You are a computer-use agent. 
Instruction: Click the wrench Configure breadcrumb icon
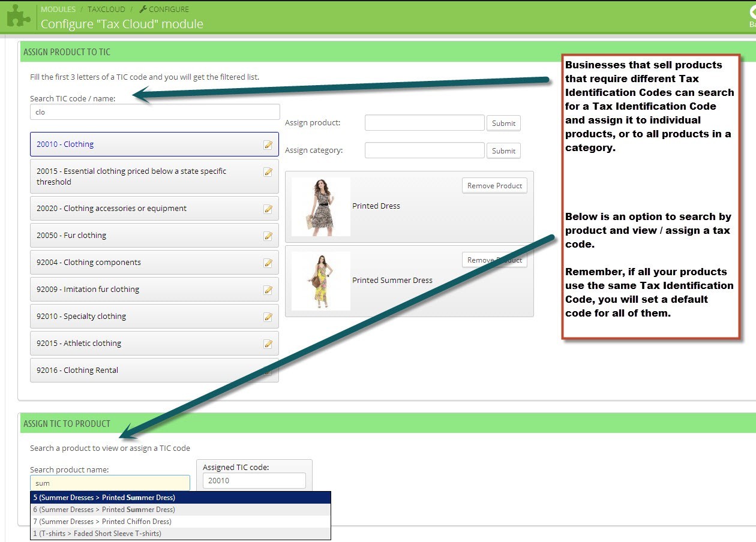pos(143,9)
